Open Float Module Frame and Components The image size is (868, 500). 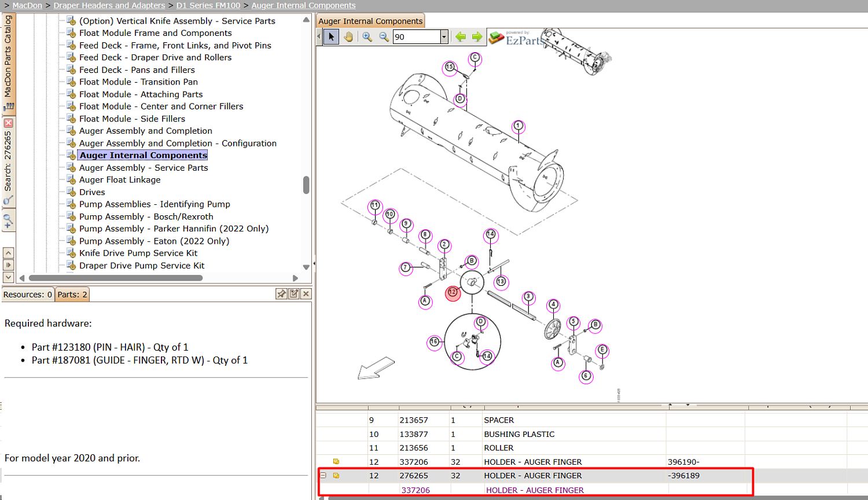coord(156,33)
